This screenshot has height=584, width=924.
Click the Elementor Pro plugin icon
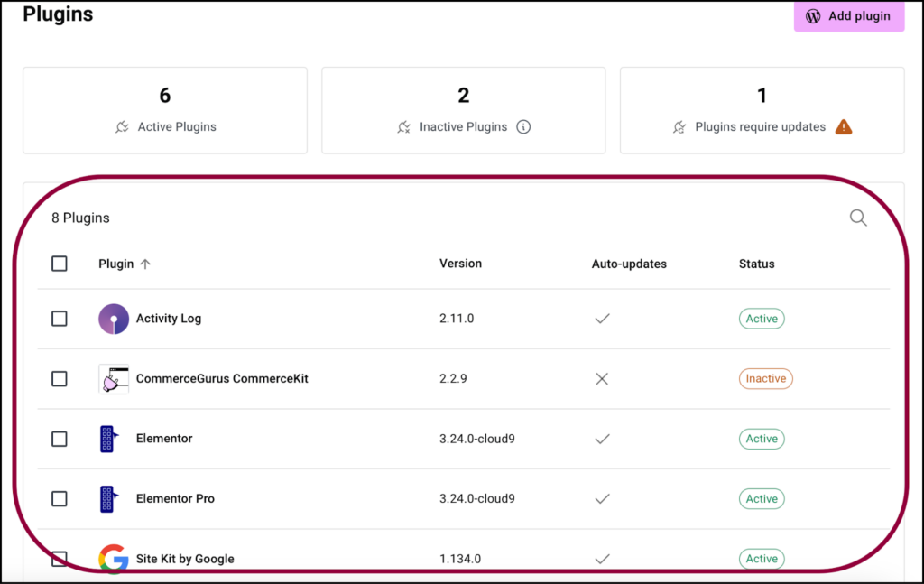tap(109, 499)
